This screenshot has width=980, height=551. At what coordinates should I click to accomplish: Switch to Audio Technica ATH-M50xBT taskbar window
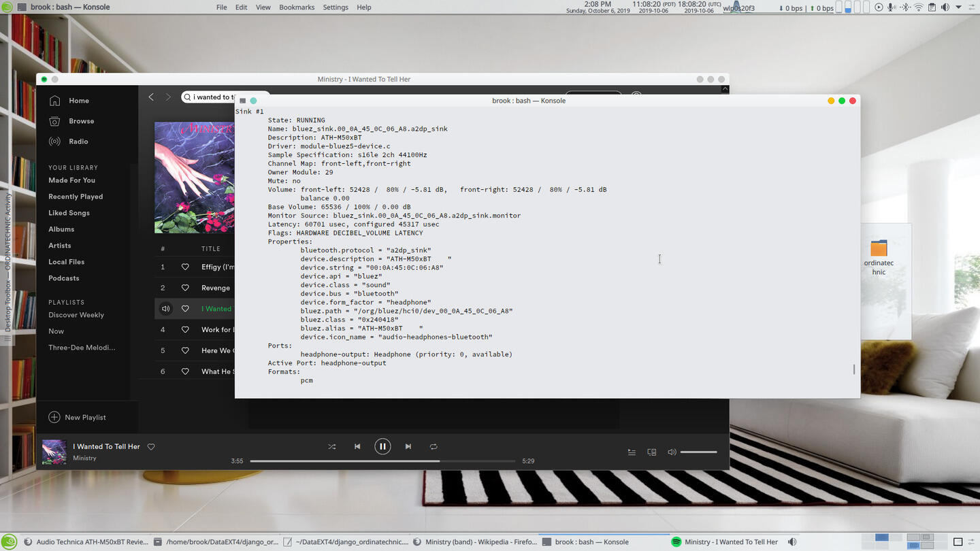tap(86, 542)
